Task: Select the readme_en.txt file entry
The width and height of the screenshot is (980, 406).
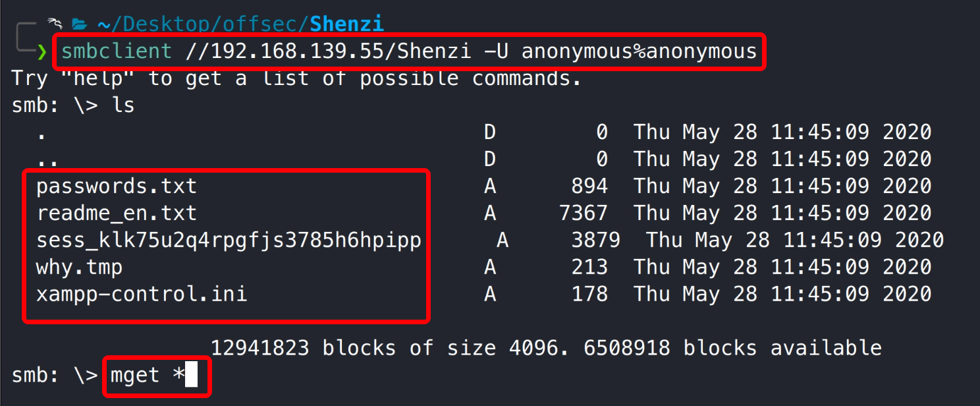Action: point(117,214)
